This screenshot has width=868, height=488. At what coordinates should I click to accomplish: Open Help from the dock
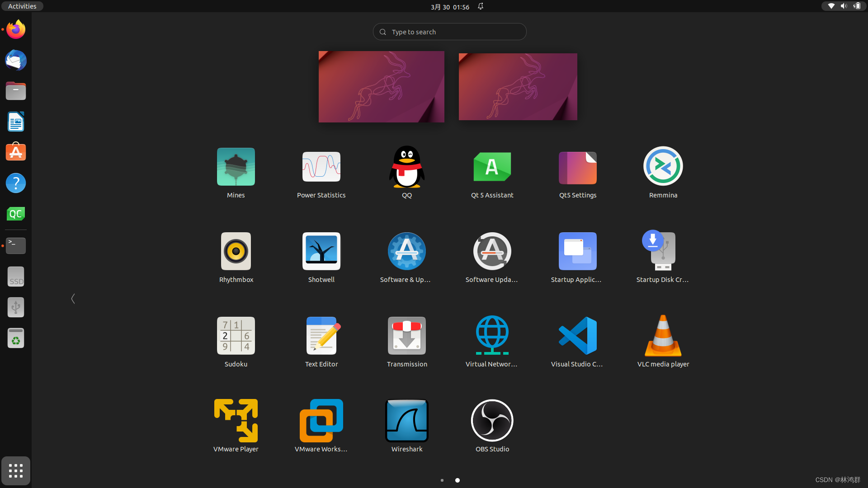16,183
